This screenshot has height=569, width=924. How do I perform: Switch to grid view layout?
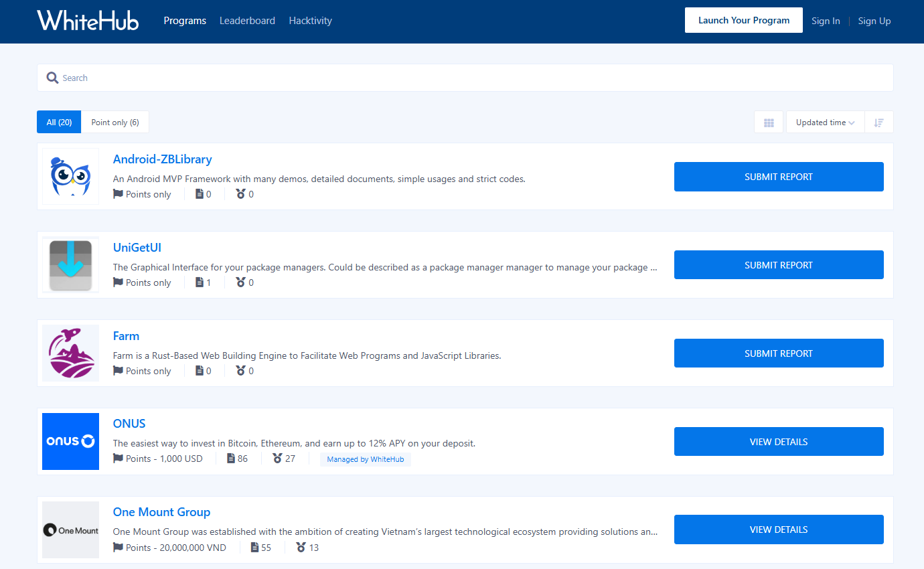769,123
